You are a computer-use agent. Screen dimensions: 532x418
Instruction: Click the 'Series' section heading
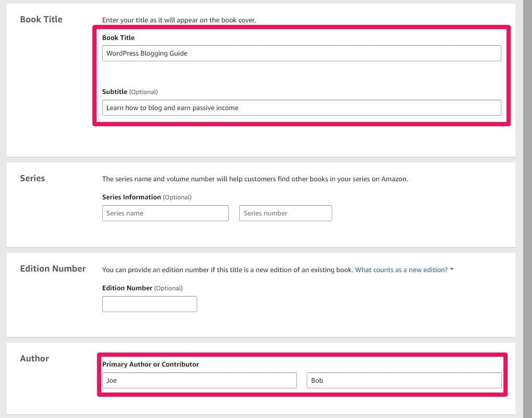point(32,178)
